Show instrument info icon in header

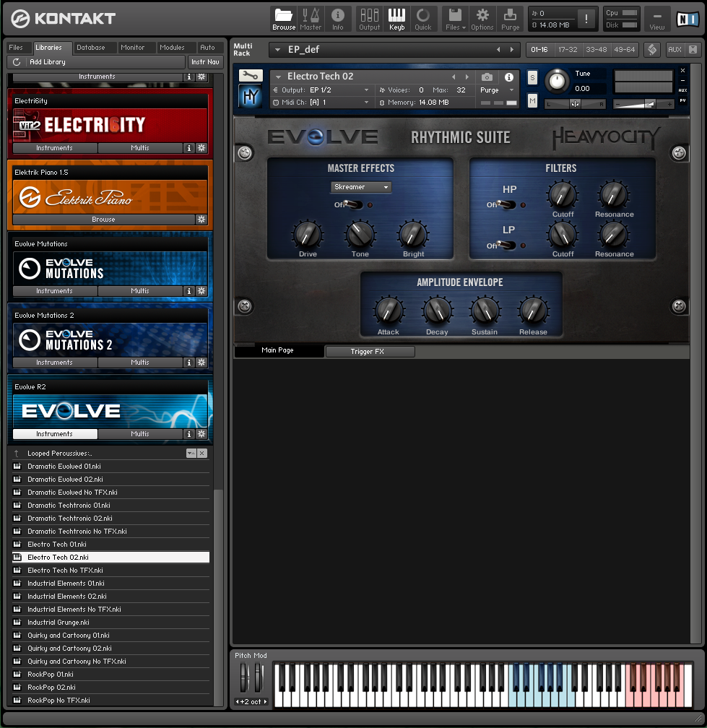click(x=509, y=77)
